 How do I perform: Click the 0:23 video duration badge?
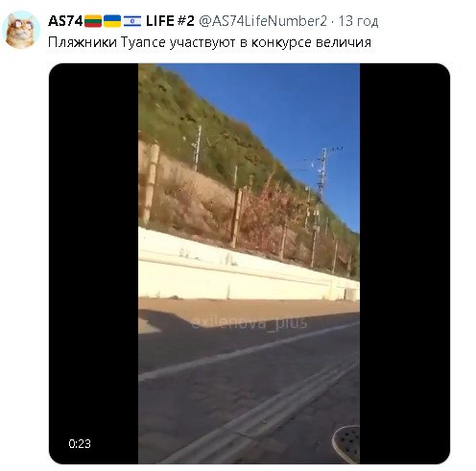(80, 443)
